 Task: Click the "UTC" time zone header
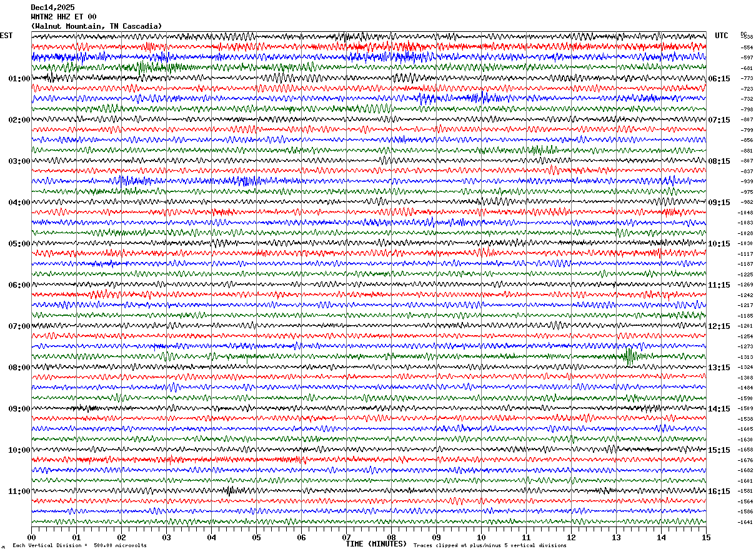(x=722, y=36)
